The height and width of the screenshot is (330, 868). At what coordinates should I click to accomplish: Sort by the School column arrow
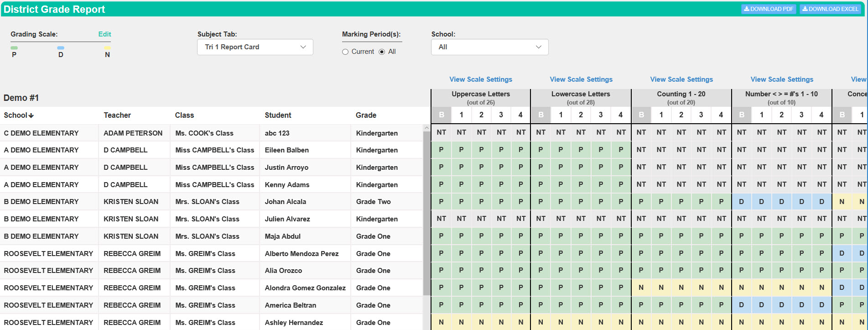click(31, 115)
